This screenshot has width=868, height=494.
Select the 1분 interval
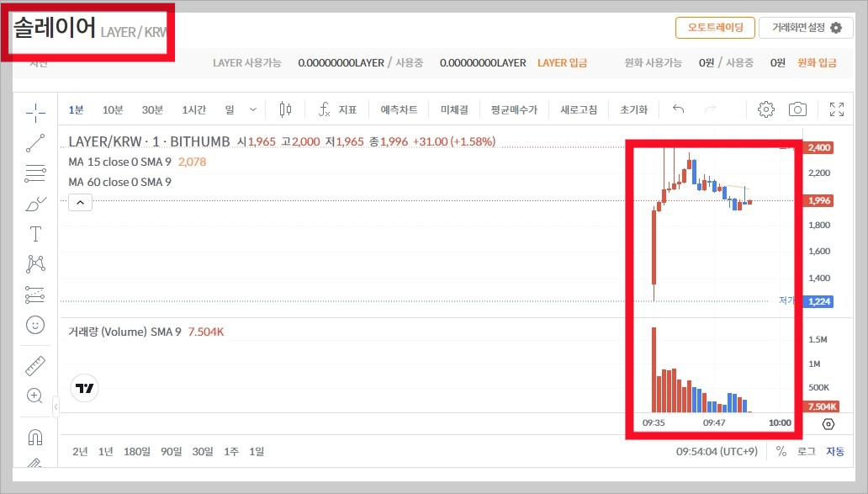pos(76,109)
